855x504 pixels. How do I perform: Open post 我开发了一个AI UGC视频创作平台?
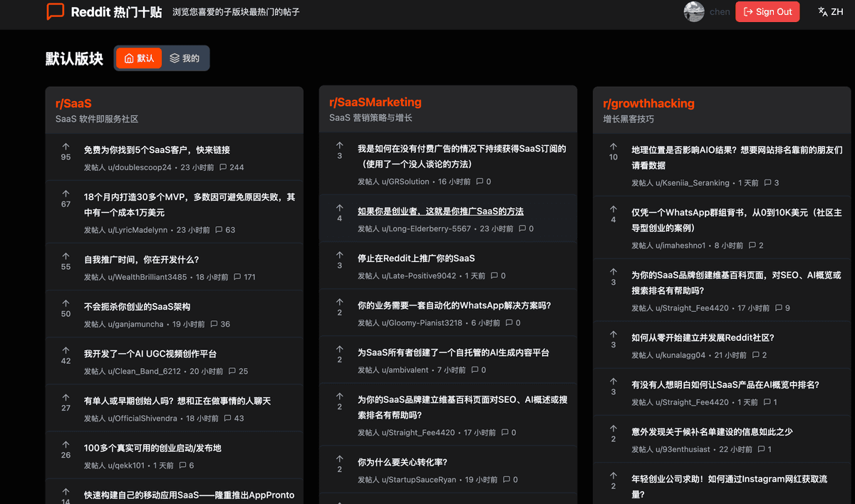(150, 354)
